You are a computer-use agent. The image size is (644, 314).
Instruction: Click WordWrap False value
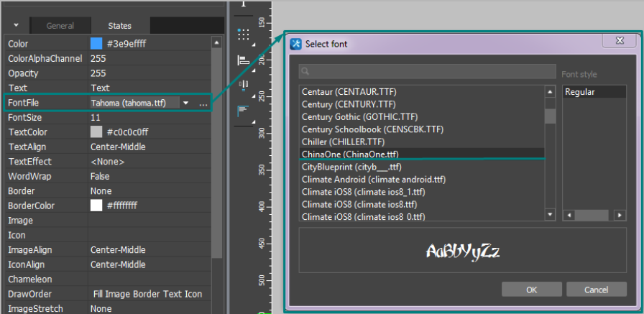pos(100,177)
